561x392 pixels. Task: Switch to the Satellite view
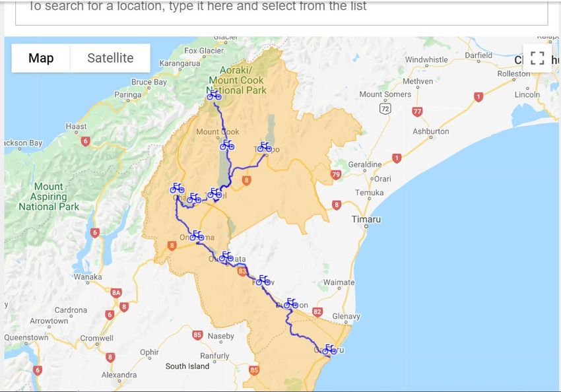[x=110, y=58]
